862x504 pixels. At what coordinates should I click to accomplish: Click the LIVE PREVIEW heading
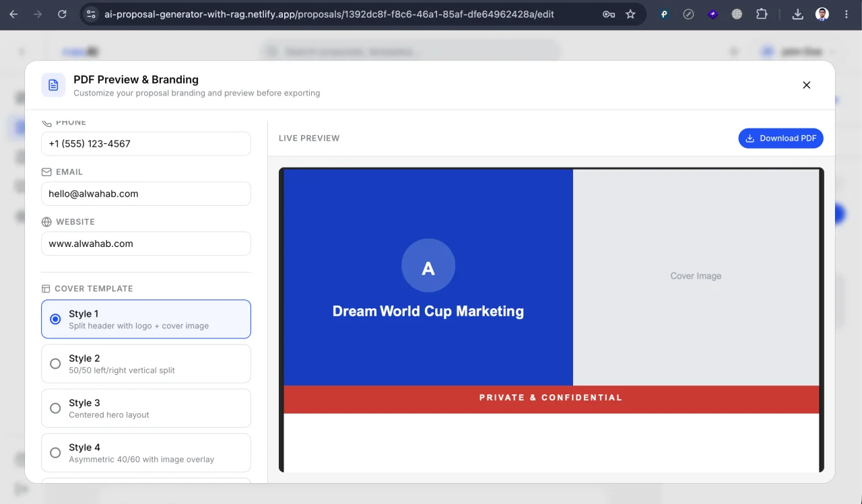[x=309, y=138]
